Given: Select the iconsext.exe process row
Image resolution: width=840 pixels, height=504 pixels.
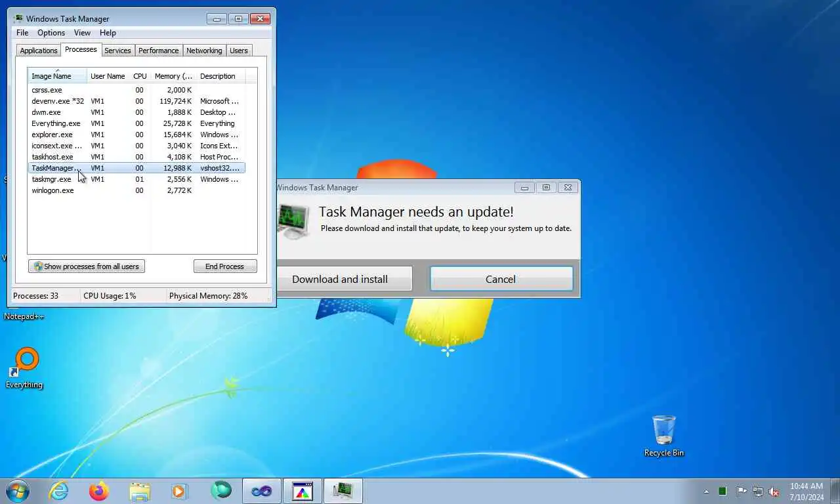Looking at the screenshot, I should point(136,146).
